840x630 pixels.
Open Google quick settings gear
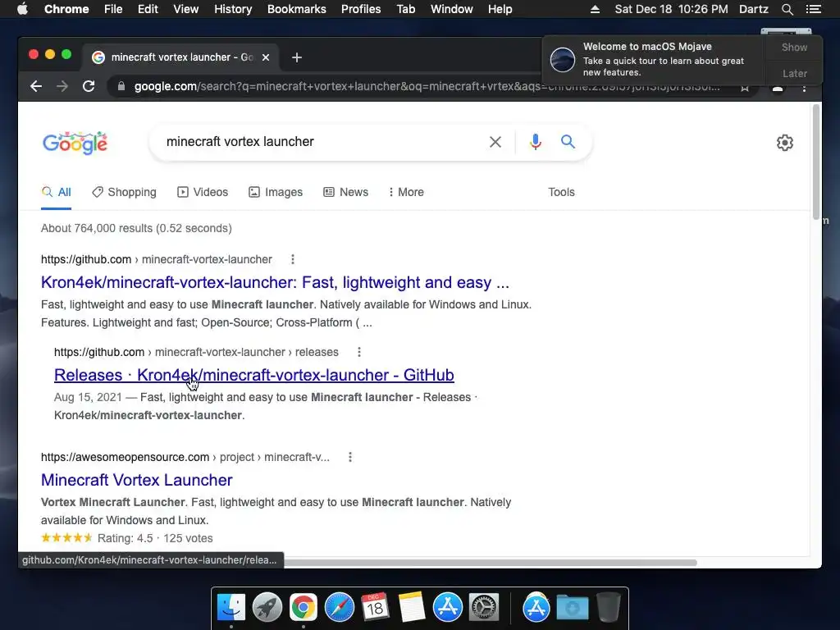(785, 143)
